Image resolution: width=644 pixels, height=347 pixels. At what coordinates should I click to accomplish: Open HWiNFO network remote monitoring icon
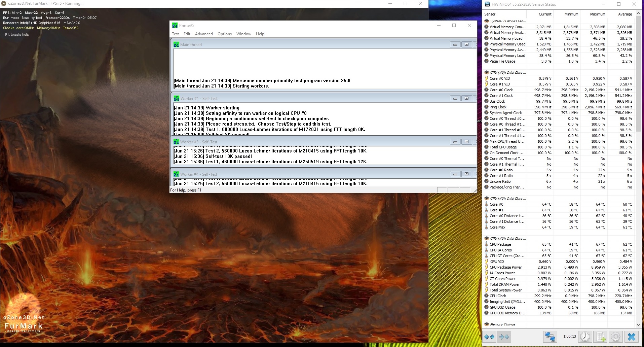(550, 337)
